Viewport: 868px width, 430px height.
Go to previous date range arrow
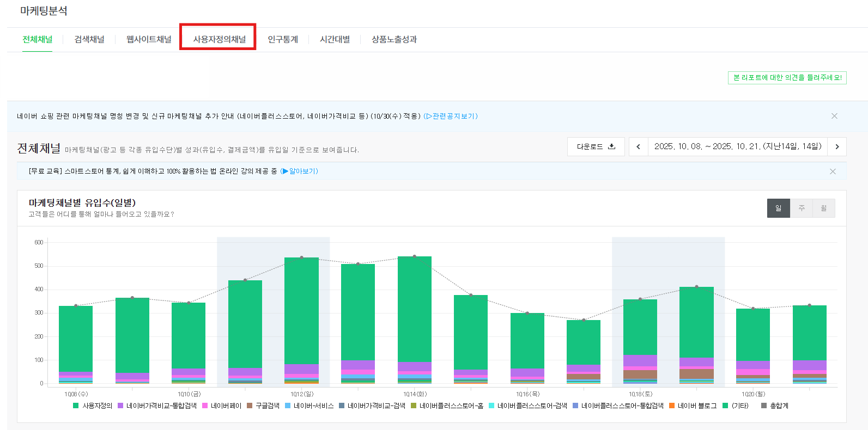tap(638, 146)
